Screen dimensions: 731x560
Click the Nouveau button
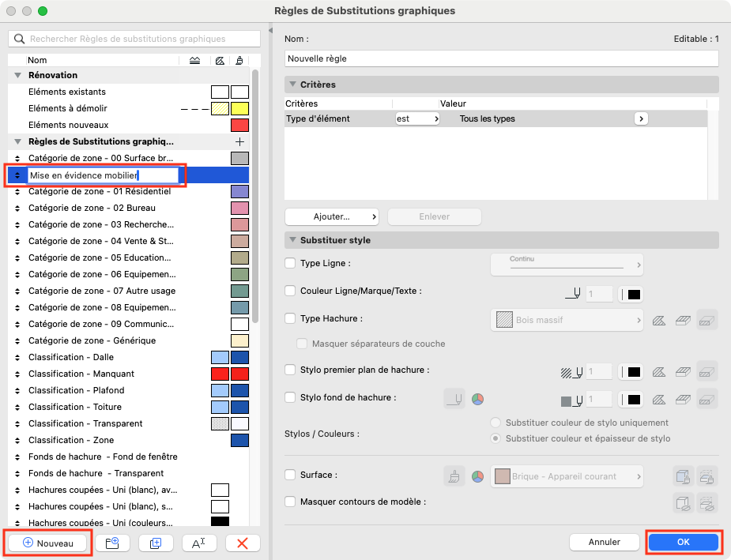coord(48,543)
